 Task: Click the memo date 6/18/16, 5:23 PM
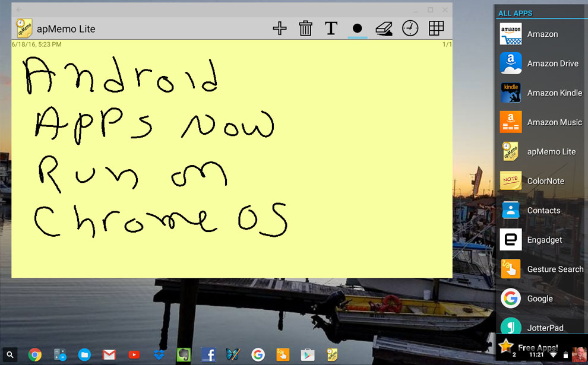click(37, 45)
